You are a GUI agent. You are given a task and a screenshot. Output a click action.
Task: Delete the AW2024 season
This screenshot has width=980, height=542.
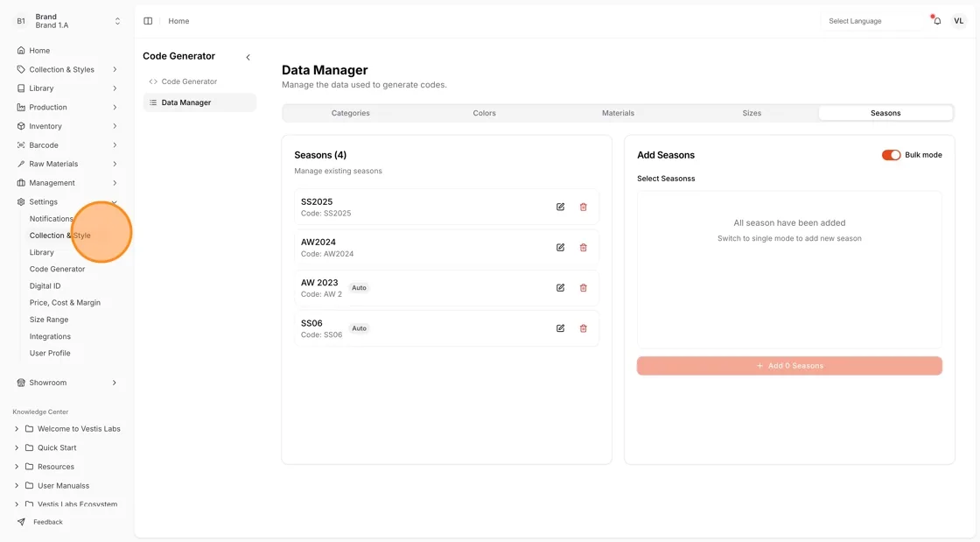[583, 248]
